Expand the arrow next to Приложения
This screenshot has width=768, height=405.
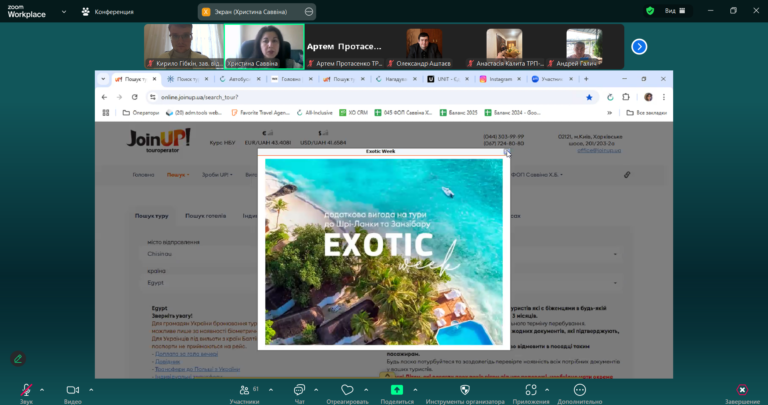pyautogui.click(x=547, y=390)
